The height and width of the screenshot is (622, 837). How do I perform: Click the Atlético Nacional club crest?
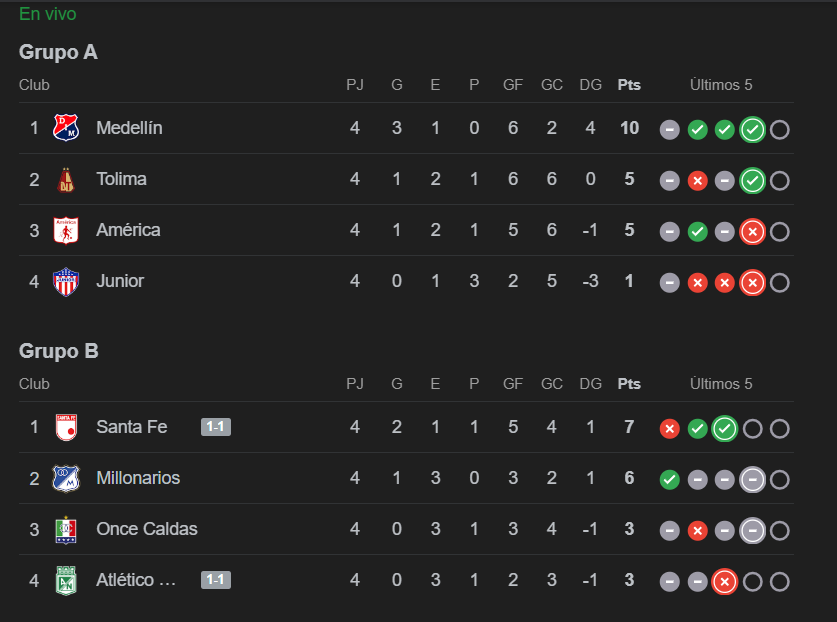click(x=66, y=580)
